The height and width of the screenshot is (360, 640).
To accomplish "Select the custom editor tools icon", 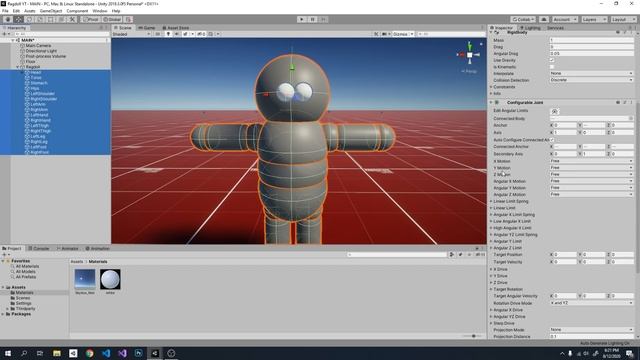I will [72, 19].
